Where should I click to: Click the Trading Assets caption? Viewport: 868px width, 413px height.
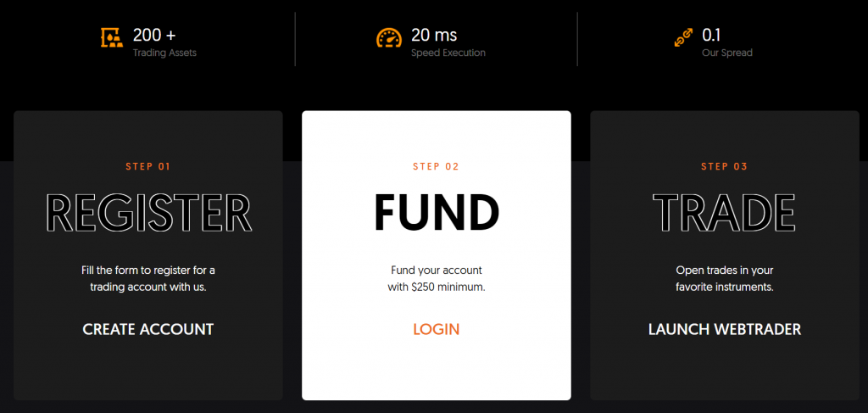165,53
